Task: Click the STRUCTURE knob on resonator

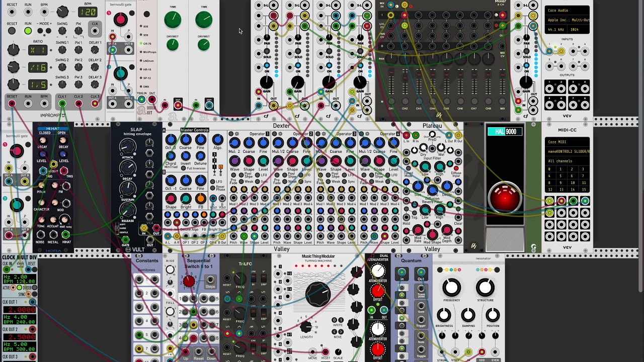Action: [485, 288]
